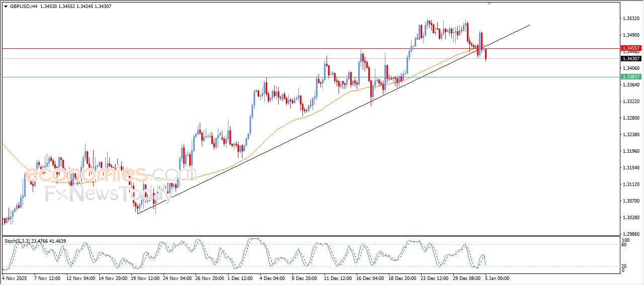Click the stochastic 20 level label
The width and height of the screenshot is (644, 285).
click(x=623, y=266)
